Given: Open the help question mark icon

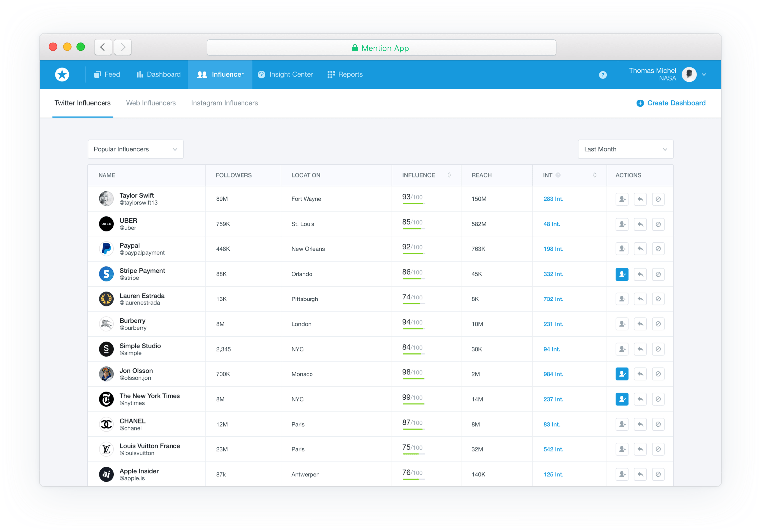Looking at the screenshot, I should tap(602, 75).
